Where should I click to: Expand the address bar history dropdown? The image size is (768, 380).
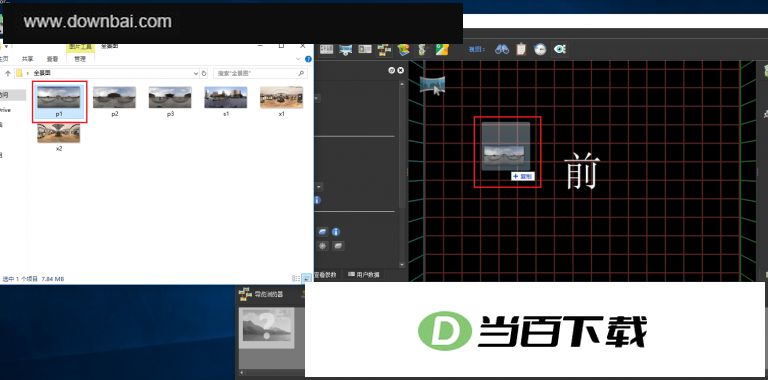tap(196, 73)
